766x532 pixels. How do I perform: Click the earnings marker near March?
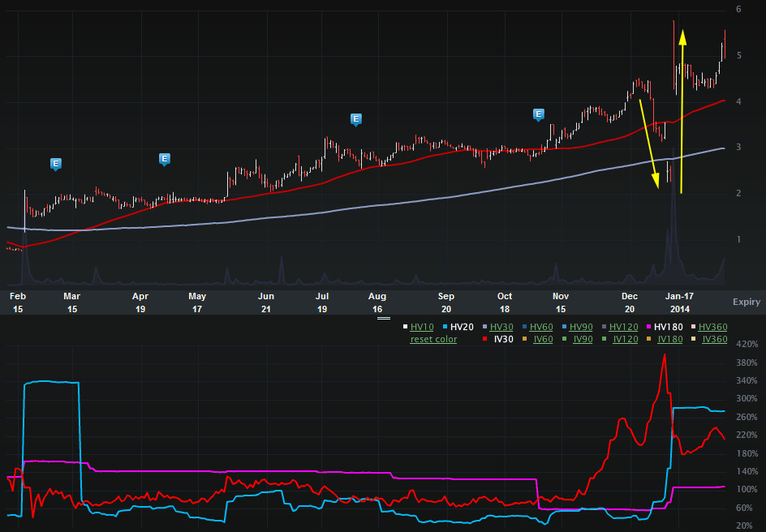[55, 164]
